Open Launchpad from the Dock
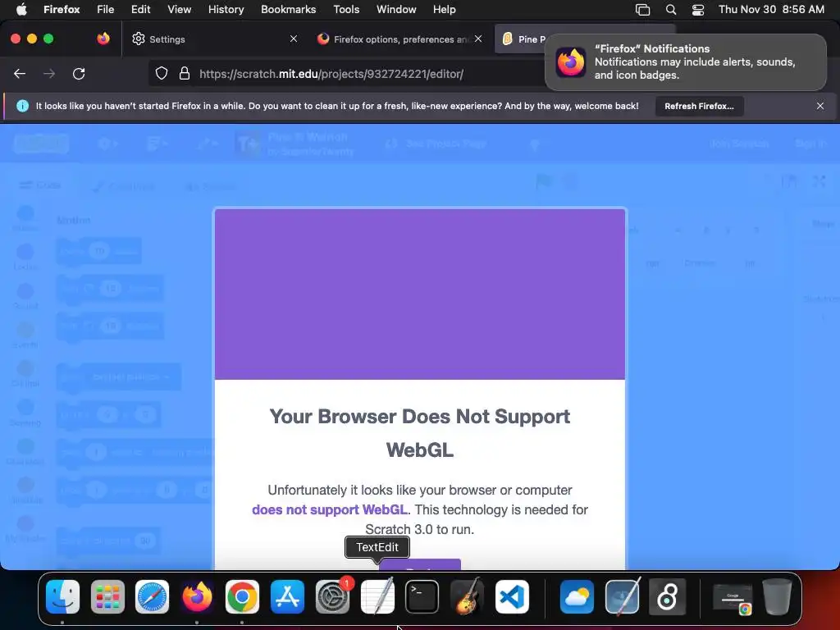The width and height of the screenshot is (840, 630). (x=107, y=597)
